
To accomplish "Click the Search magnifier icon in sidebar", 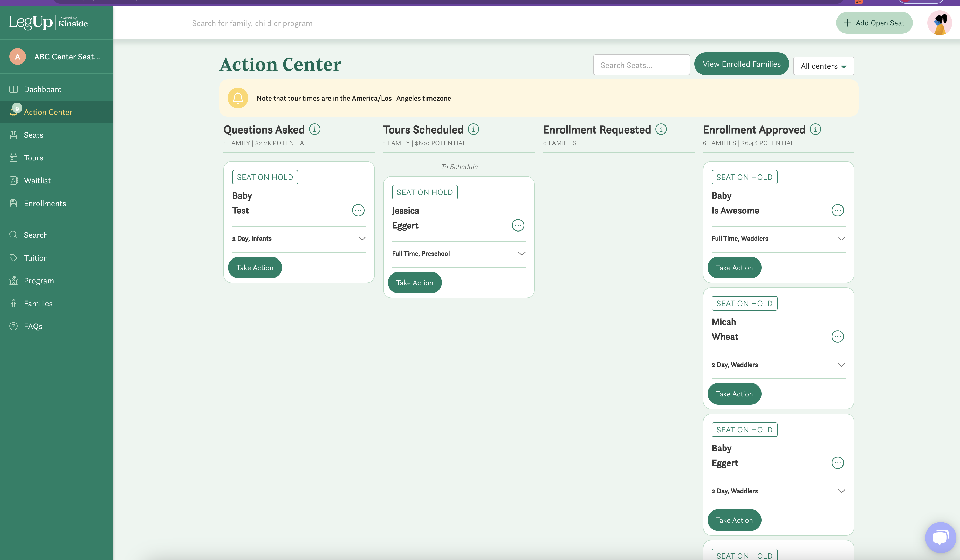I will (x=13, y=235).
